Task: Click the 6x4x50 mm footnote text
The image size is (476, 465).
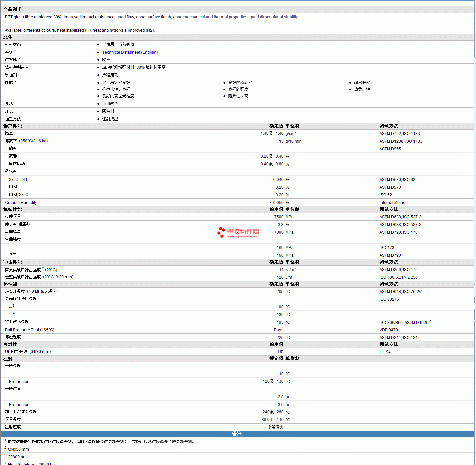Action: 18,449
